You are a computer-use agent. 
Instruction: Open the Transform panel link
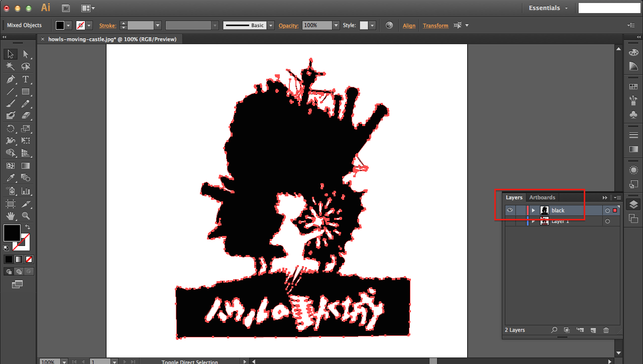pyautogui.click(x=436, y=26)
